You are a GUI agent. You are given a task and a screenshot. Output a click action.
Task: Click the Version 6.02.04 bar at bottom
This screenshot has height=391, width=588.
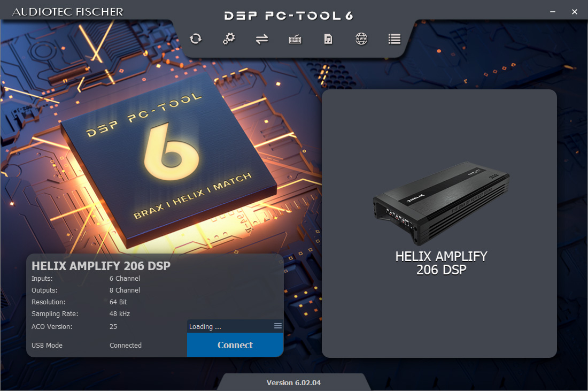point(293,382)
